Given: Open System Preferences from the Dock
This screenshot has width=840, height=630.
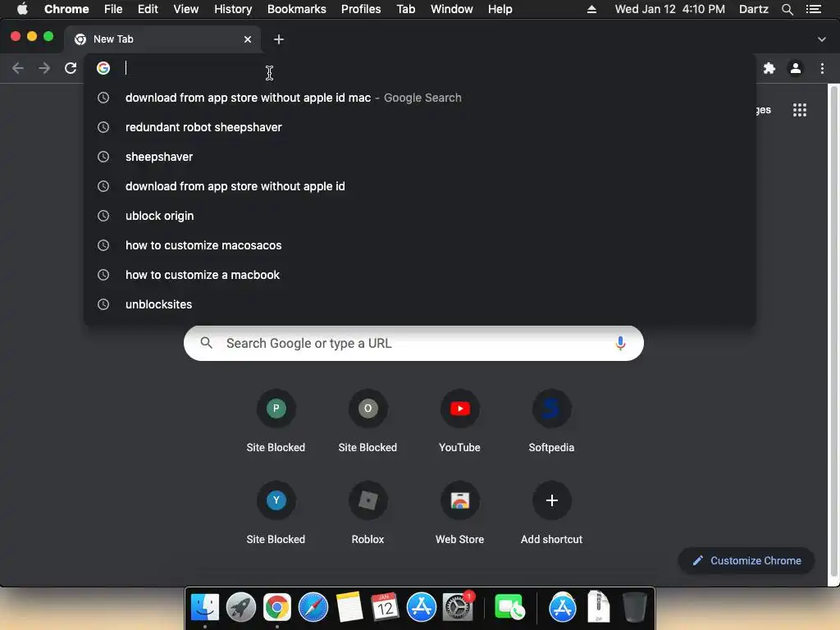Looking at the screenshot, I should coord(457,607).
